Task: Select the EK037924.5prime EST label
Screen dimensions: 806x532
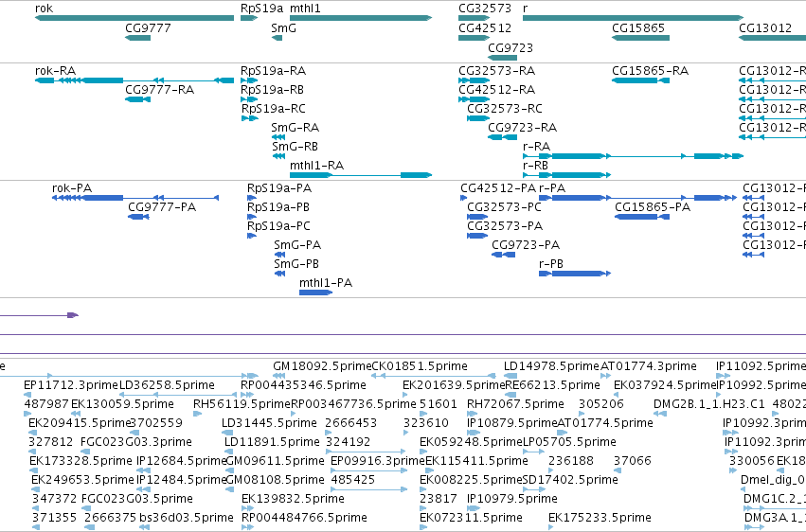Action: pyautogui.click(x=665, y=385)
